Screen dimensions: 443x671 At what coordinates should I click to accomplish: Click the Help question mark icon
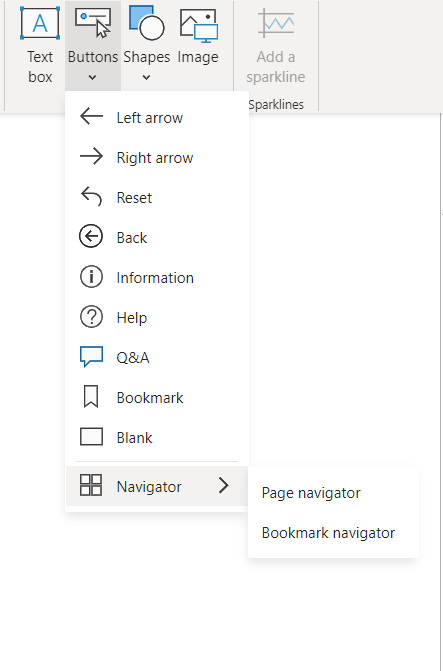91,317
